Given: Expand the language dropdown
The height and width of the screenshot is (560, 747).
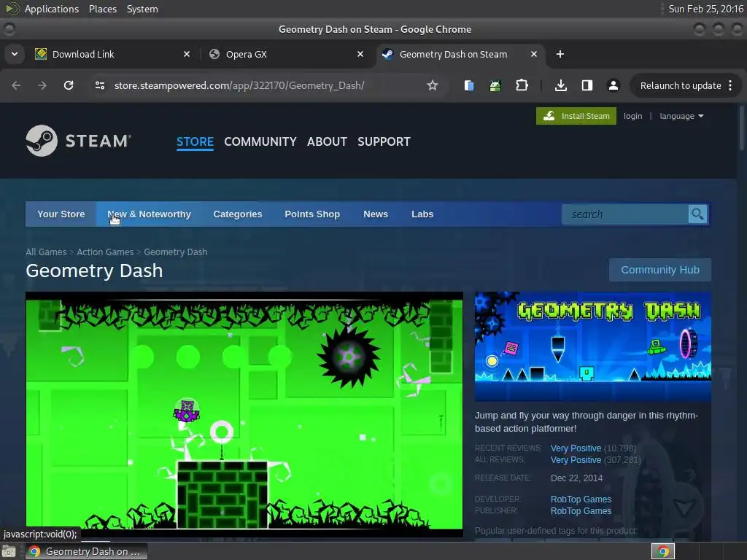Looking at the screenshot, I should (681, 116).
